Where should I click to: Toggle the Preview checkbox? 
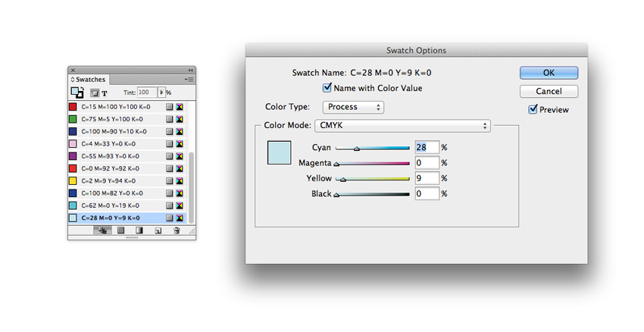(x=533, y=109)
